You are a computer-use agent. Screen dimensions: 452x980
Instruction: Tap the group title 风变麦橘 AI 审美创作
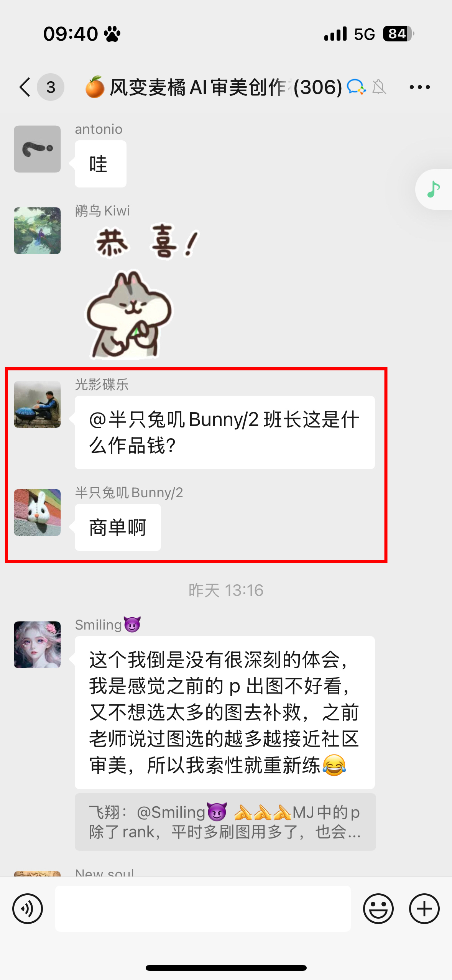click(197, 87)
